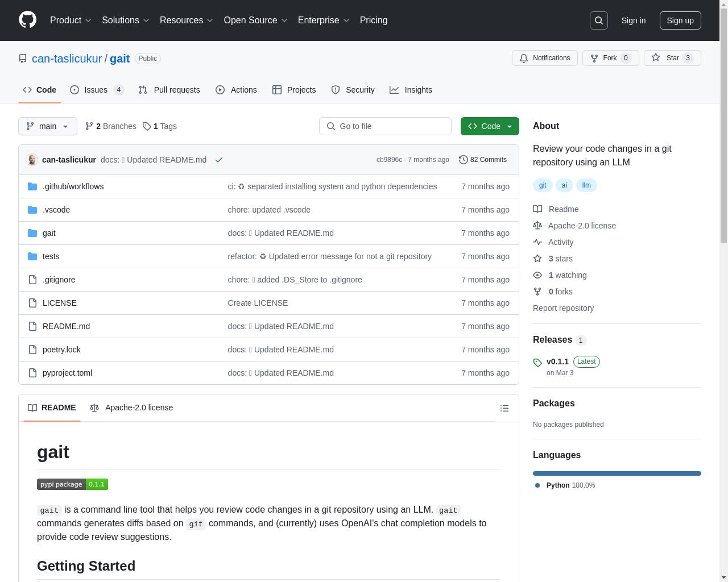This screenshot has height=582, width=728.
Task: Click the llm topic tag
Action: tap(586, 185)
